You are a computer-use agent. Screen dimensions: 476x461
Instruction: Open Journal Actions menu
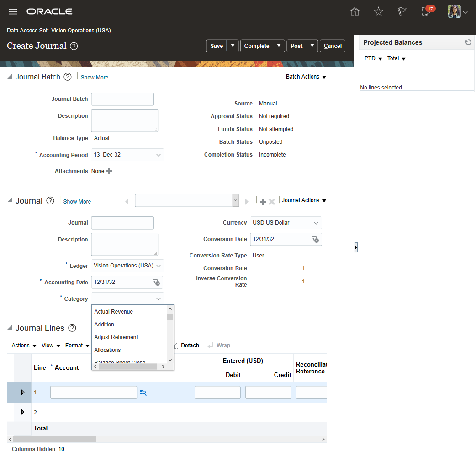(x=304, y=200)
